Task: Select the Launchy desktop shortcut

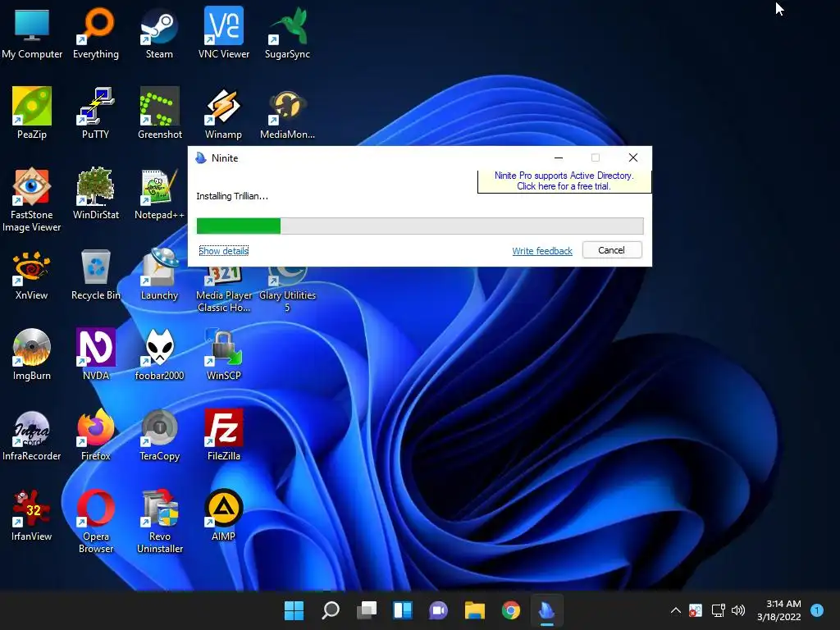Action: (159, 274)
